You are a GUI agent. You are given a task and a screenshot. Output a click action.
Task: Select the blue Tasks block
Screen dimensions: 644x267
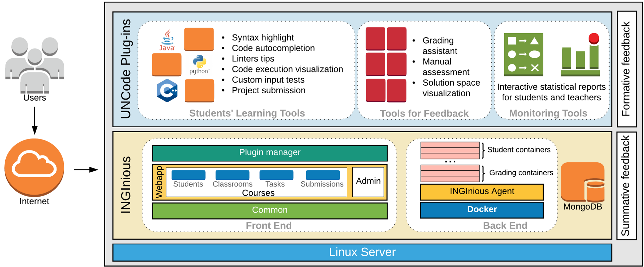[x=276, y=175]
